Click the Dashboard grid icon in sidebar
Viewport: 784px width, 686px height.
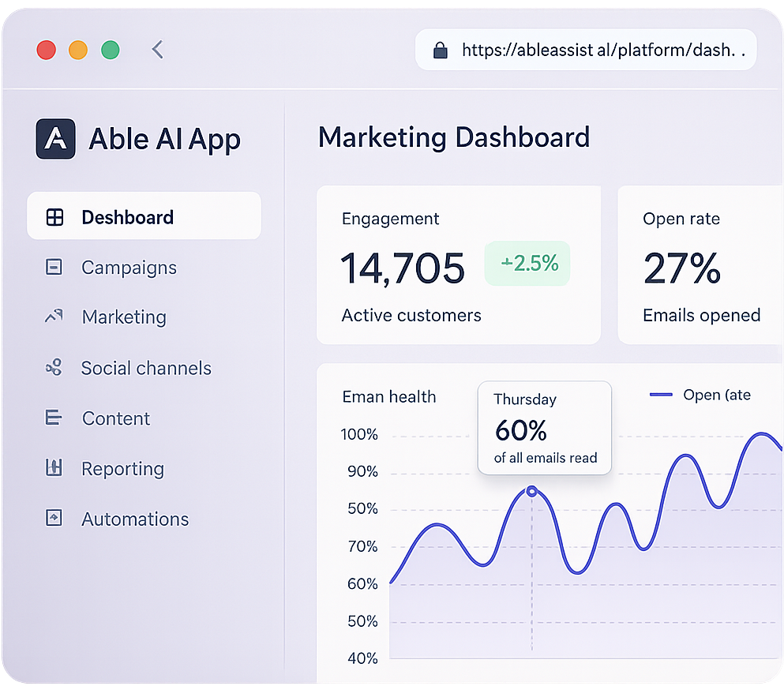(x=54, y=218)
